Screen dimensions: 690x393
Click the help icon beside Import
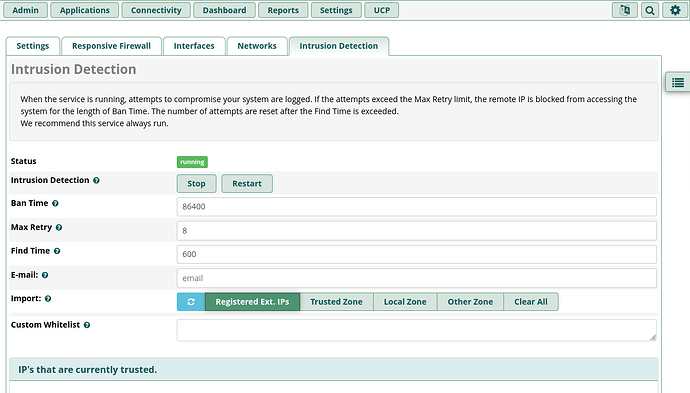coord(48,298)
